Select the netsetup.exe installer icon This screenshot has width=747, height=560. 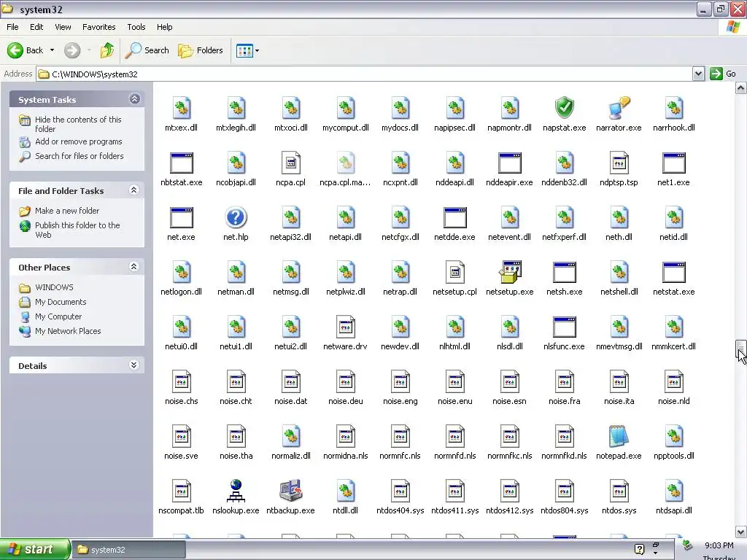click(x=510, y=273)
